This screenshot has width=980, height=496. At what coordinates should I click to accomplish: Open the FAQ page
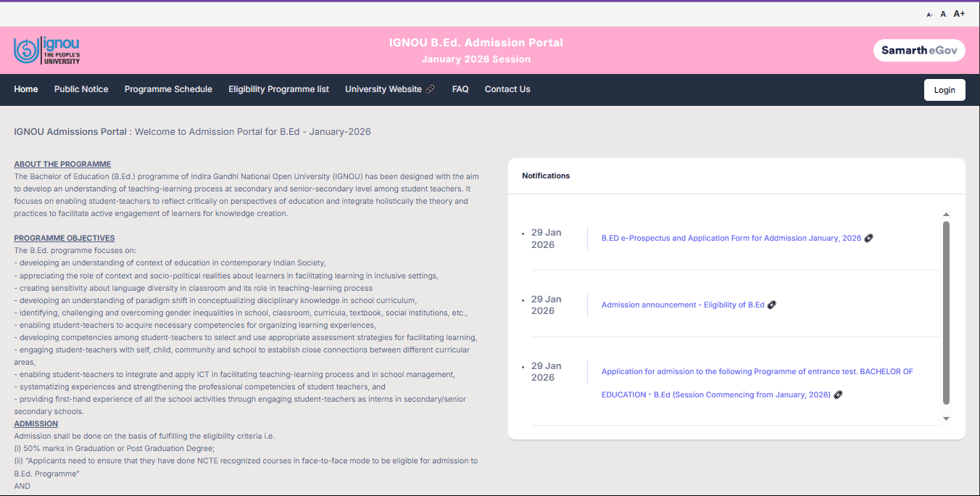point(460,89)
